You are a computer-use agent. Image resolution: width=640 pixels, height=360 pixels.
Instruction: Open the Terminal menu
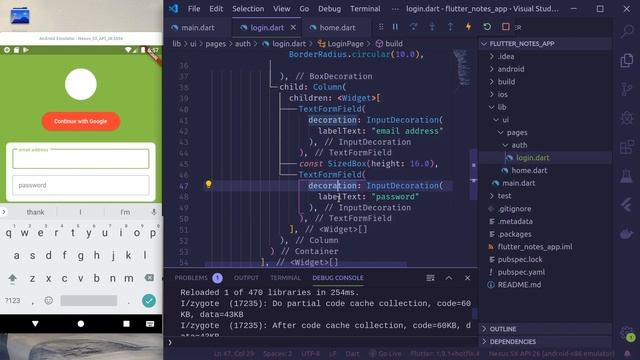365,9
